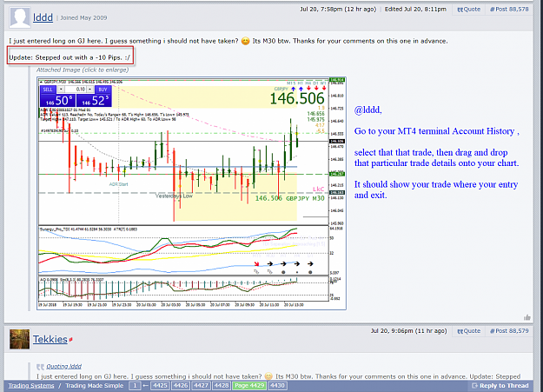The width and height of the screenshot is (543, 392).
Task: Click Reply to Thread
Action: click(500, 386)
